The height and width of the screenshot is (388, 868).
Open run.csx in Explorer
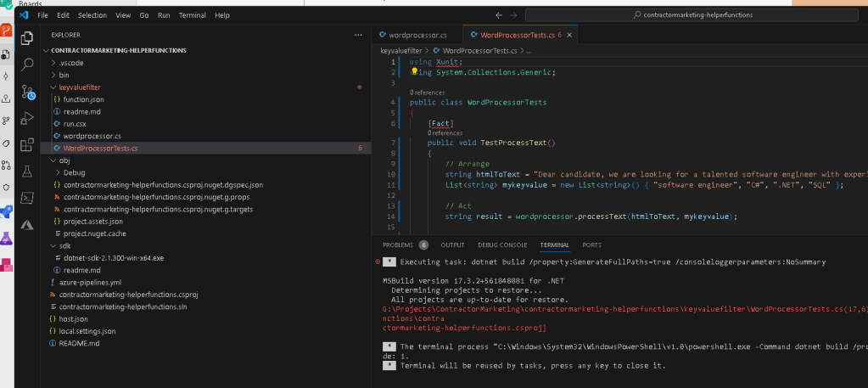[75, 124]
